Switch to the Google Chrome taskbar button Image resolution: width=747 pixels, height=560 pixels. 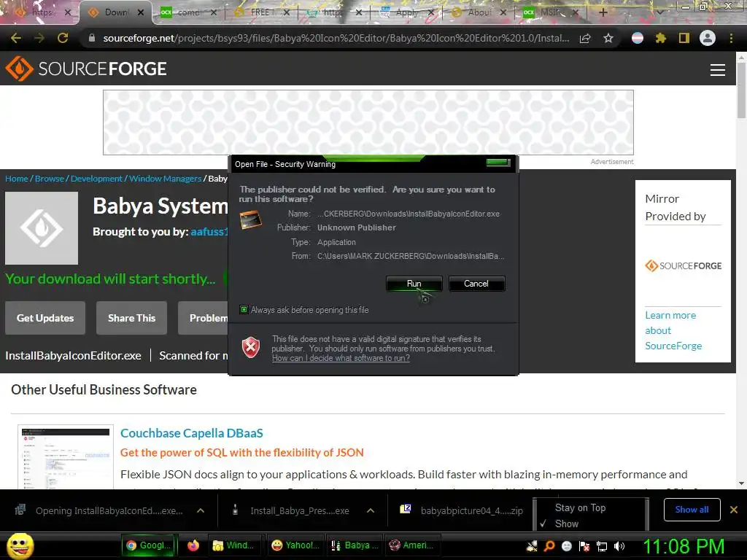pos(149,545)
